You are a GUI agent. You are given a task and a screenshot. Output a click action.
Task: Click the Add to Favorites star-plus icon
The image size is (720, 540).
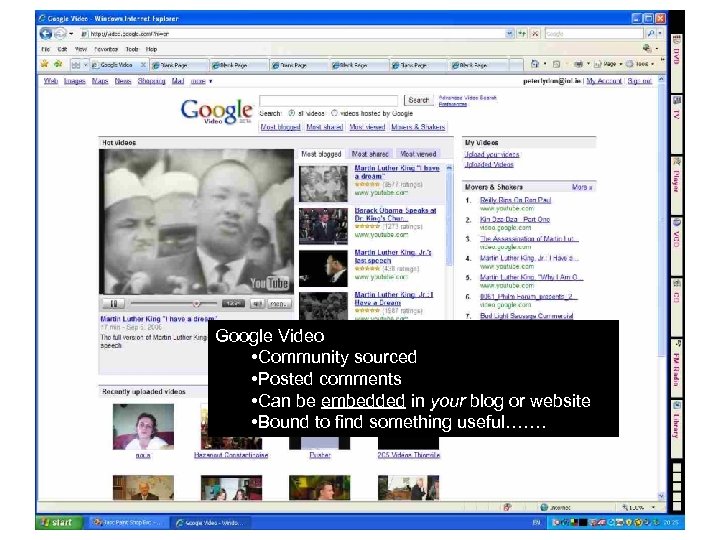58,64
